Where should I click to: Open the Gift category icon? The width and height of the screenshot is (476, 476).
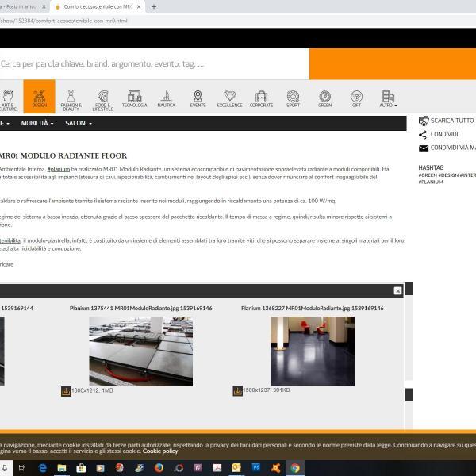point(356,98)
